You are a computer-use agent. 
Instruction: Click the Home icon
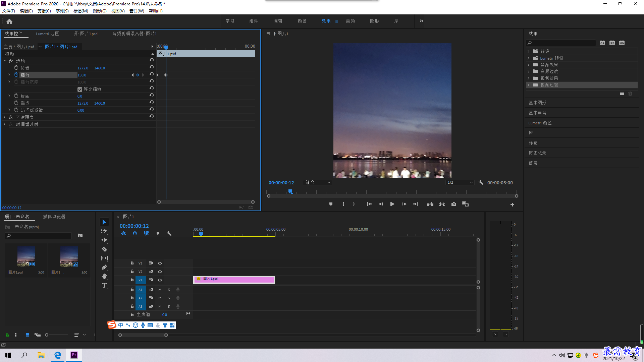click(9, 21)
